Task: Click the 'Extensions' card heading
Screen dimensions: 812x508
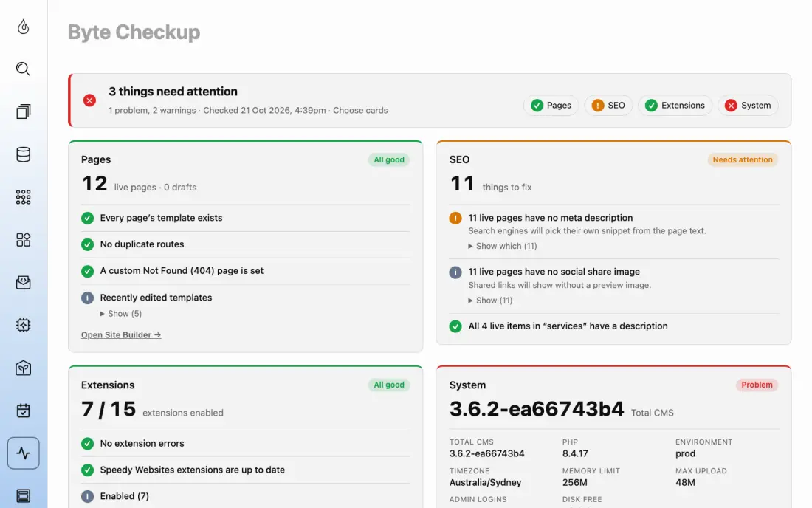Action: (x=108, y=385)
